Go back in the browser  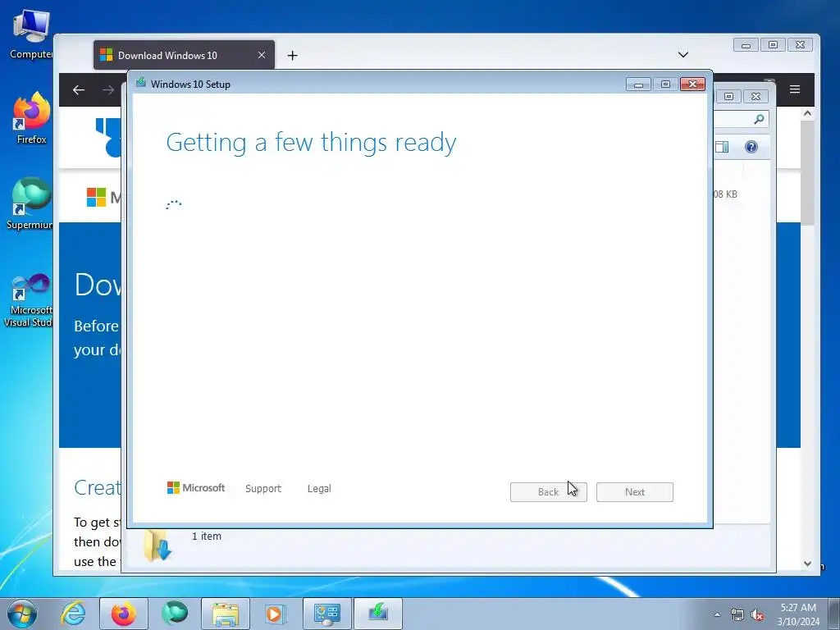point(79,90)
